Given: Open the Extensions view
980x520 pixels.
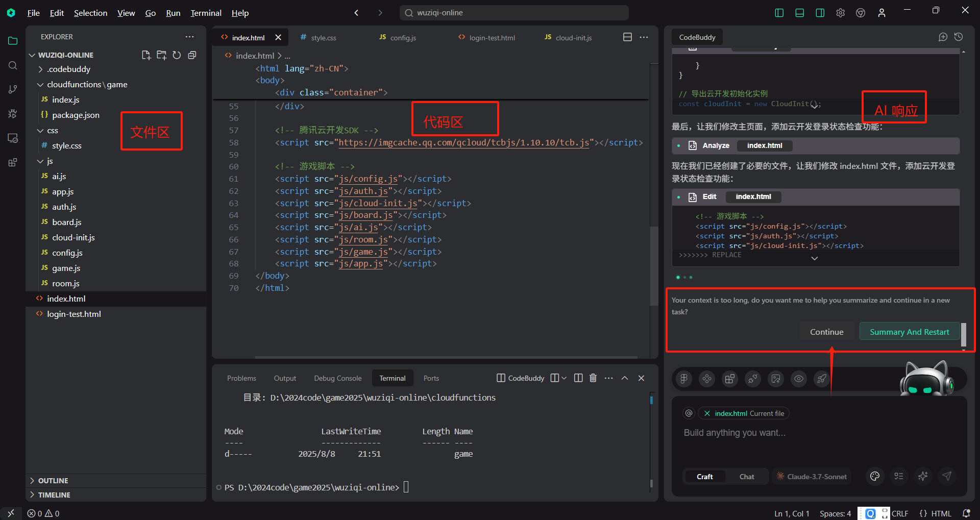Looking at the screenshot, I should (x=13, y=163).
